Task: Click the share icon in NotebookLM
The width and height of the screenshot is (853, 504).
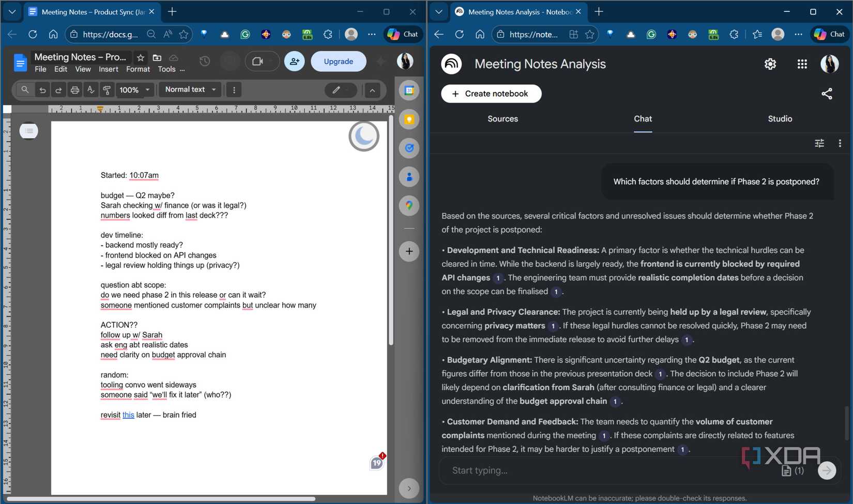Action: point(827,94)
